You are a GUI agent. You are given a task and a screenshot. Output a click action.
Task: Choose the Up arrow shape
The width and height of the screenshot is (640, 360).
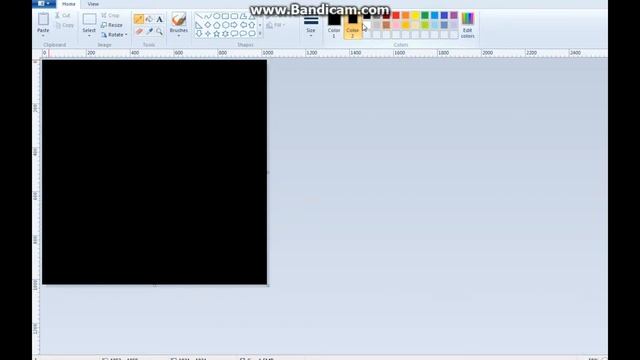click(x=252, y=25)
